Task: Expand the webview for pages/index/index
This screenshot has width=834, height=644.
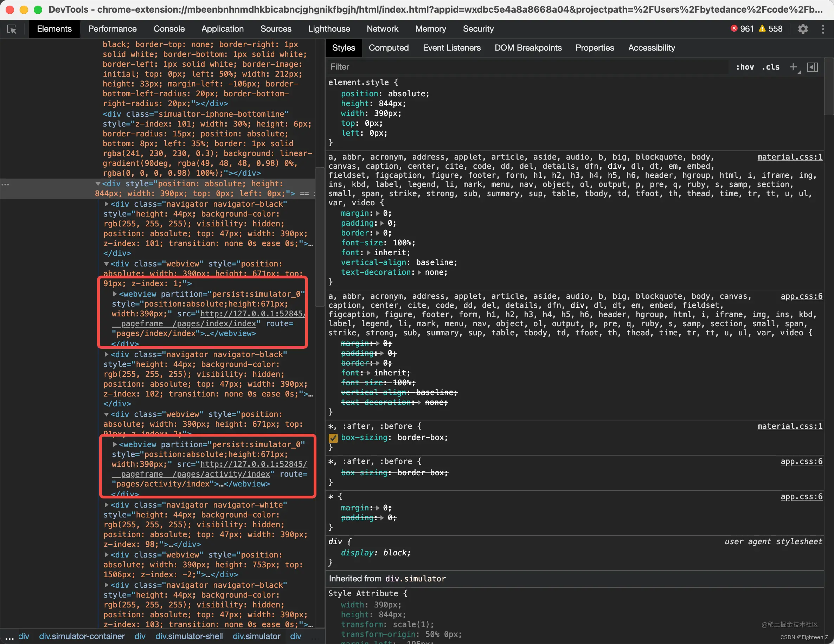Action: 115,294
